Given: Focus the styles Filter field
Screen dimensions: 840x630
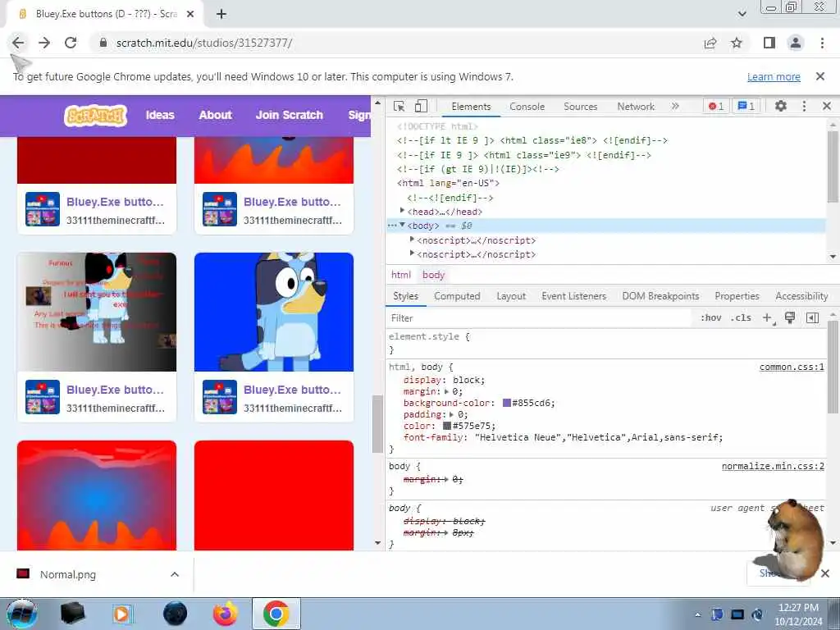Looking at the screenshot, I should (540, 318).
